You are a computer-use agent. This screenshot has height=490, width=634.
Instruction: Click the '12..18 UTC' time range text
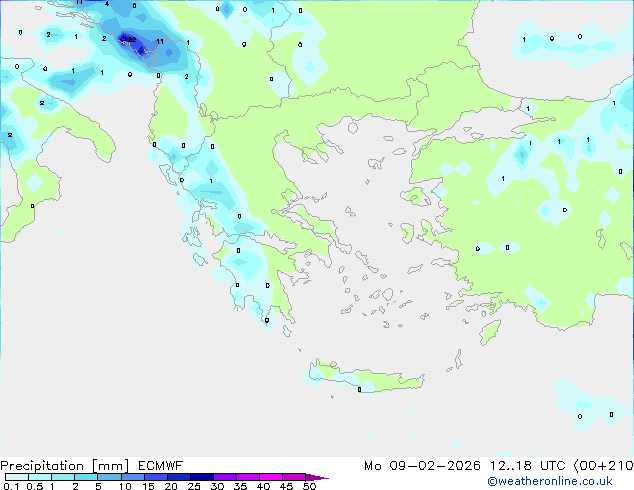click(527, 466)
